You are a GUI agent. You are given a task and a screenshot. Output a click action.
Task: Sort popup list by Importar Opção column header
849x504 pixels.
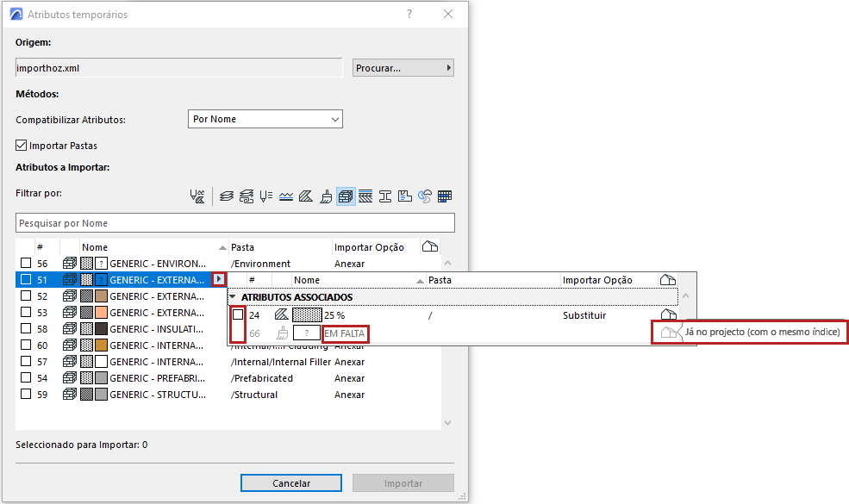(x=597, y=280)
